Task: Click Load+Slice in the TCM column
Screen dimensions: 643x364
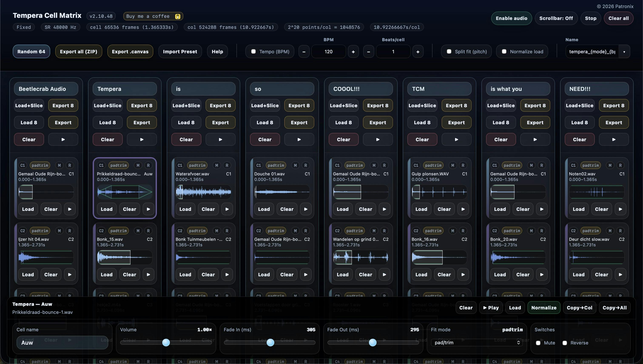Action: click(422, 106)
